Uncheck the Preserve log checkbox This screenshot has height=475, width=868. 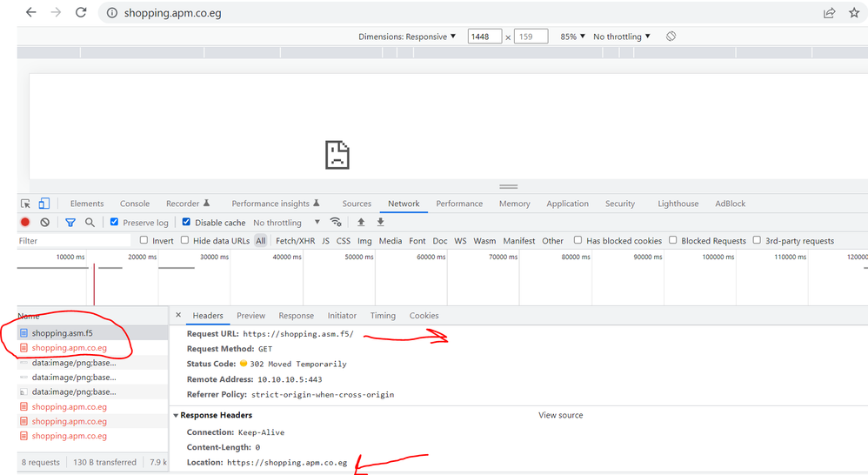(115, 223)
